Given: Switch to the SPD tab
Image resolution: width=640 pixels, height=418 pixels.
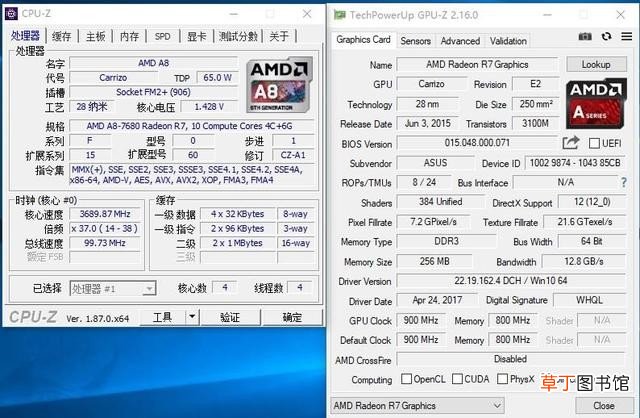Looking at the screenshot, I should [x=162, y=36].
